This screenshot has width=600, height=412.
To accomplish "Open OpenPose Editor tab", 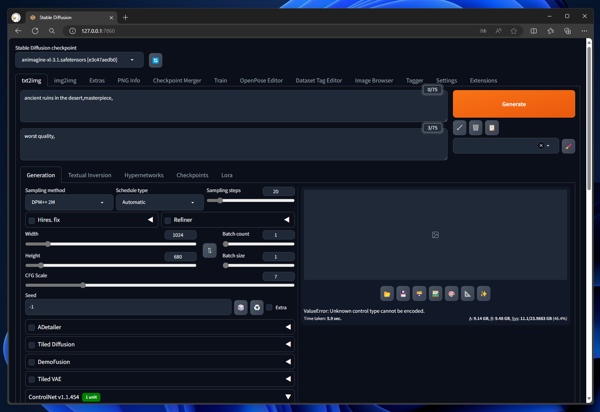I will tap(261, 80).
